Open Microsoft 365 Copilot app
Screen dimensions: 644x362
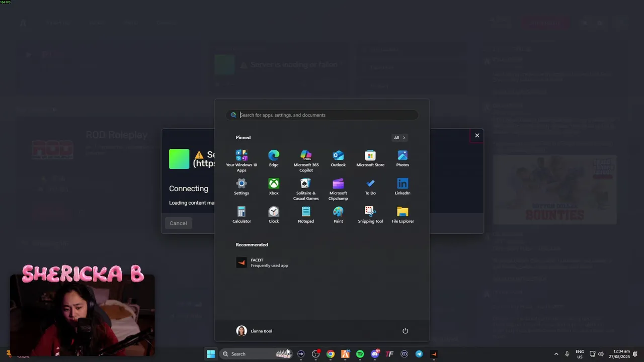306,160
